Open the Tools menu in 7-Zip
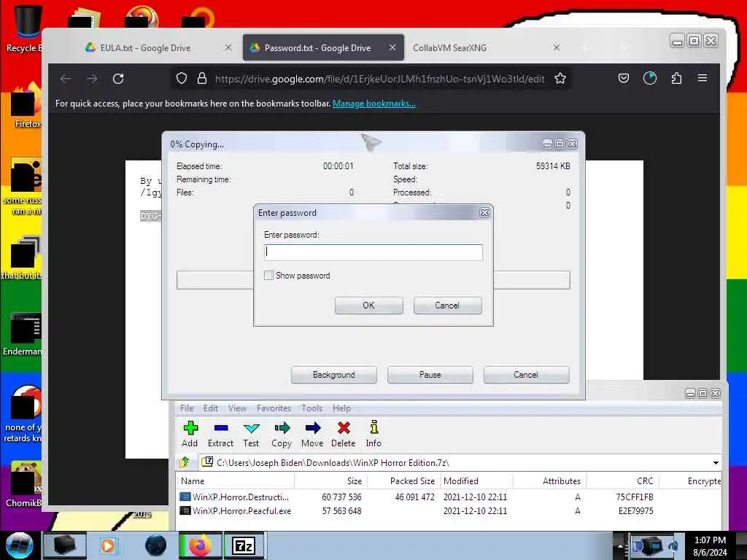Viewport: 747px width, 560px height. tap(312, 408)
